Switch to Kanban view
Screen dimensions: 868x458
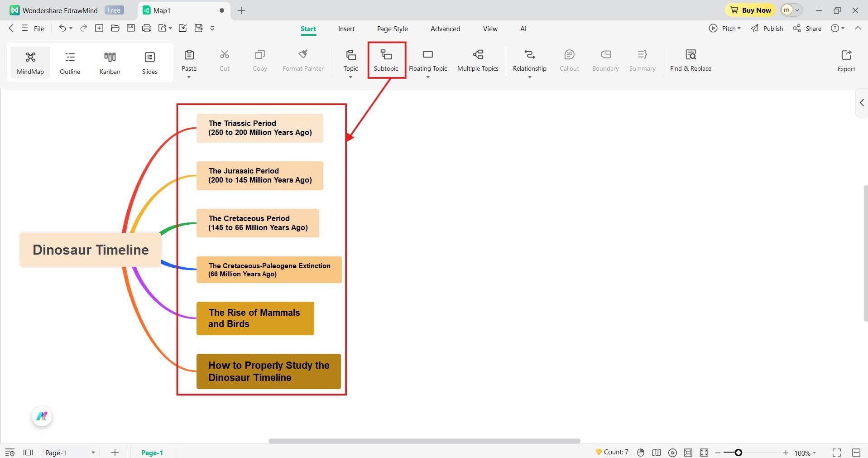pos(109,62)
